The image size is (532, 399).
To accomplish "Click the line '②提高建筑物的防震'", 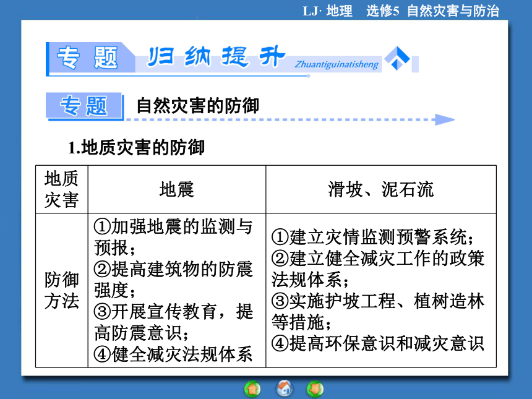I will pos(173,269).
